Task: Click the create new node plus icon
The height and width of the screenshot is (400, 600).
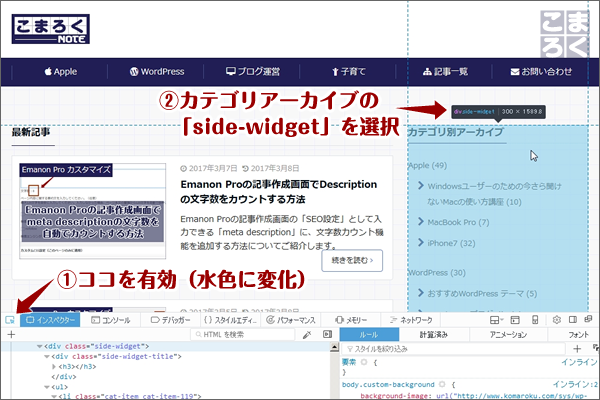Action: tap(11, 335)
